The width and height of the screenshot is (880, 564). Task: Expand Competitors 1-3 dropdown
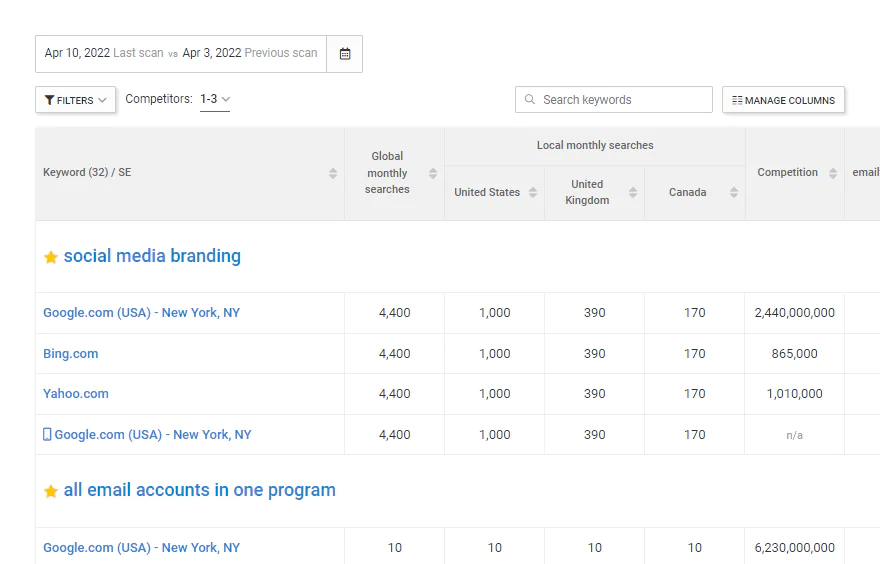click(x=215, y=99)
